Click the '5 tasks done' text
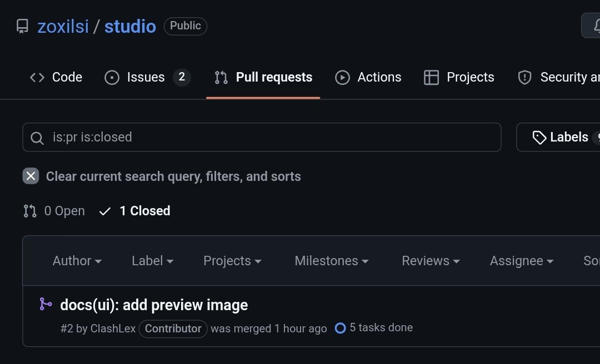 click(x=381, y=328)
